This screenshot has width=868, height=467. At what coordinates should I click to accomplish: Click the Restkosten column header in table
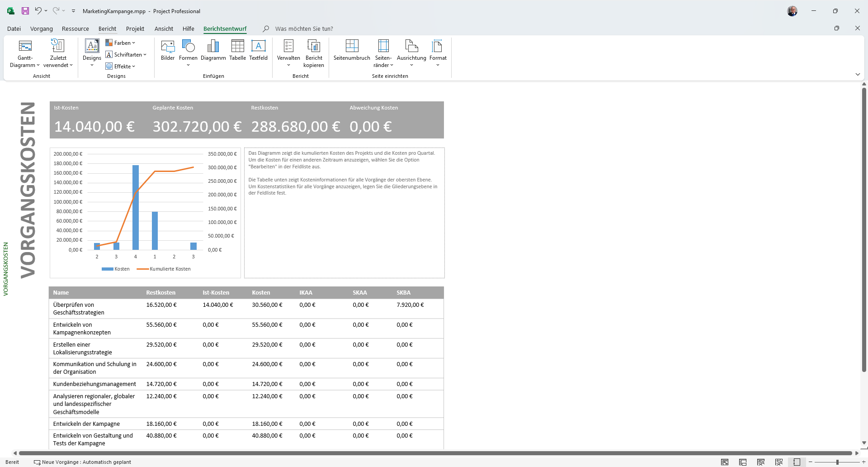(x=160, y=292)
